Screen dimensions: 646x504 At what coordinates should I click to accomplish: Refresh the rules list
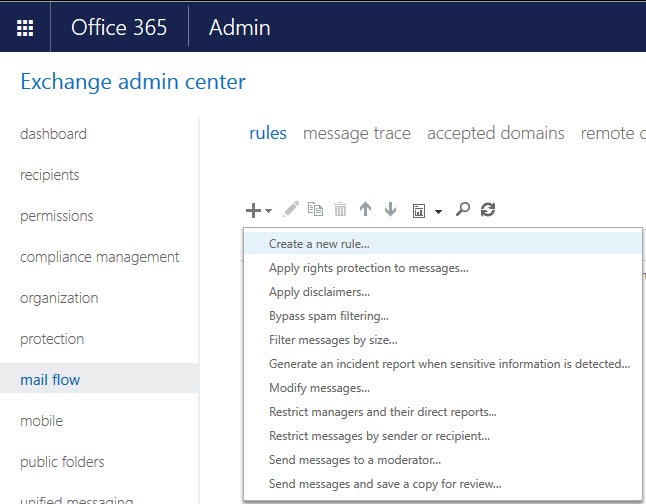coord(488,209)
